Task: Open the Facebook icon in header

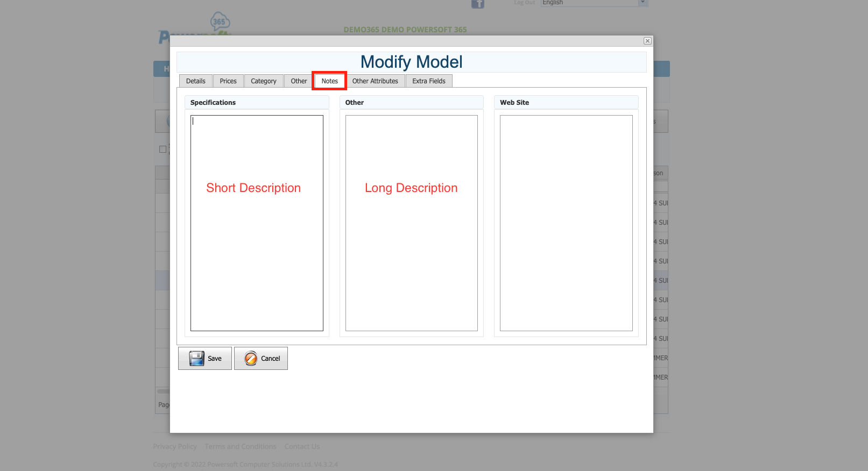Action: (477, 4)
